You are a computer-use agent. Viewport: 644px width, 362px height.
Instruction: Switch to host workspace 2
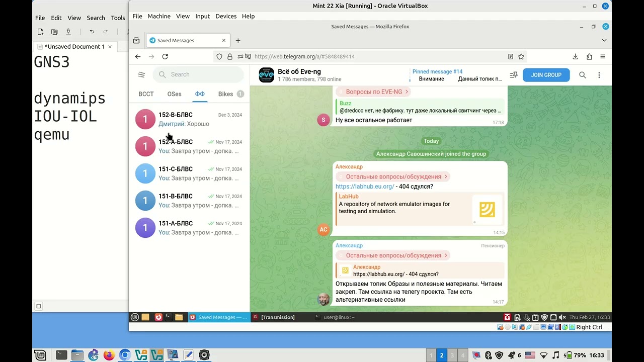coord(442,355)
